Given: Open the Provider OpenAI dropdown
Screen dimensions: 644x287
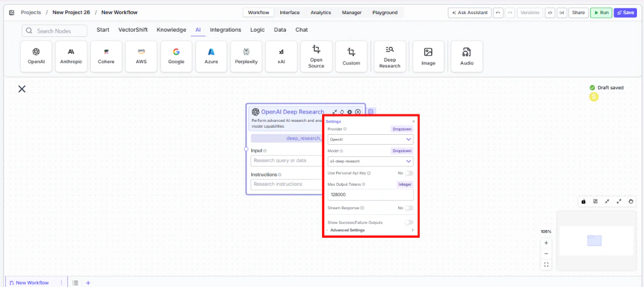Looking at the screenshot, I should 371,139.
